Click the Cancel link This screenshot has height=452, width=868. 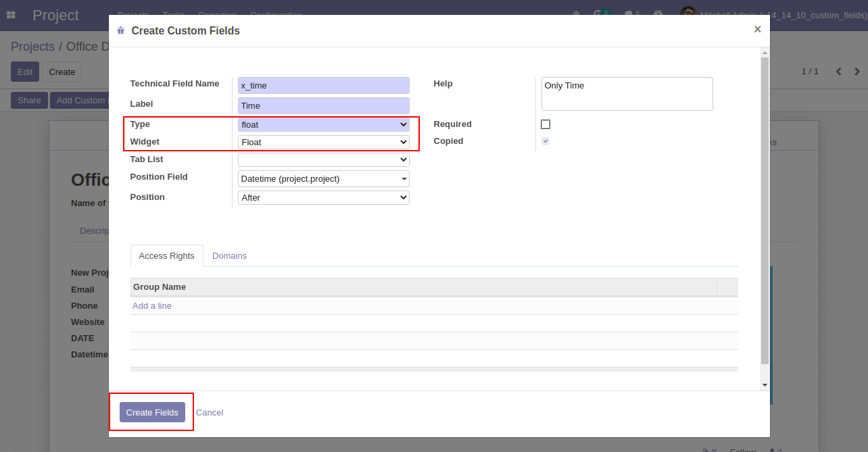pyautogui.click(x=210, y=412)
